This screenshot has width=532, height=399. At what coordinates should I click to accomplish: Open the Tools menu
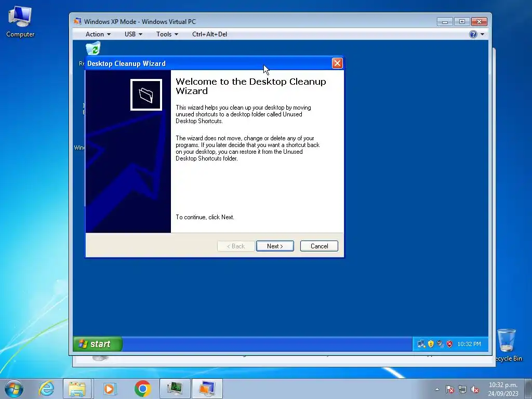click(167, 34)
